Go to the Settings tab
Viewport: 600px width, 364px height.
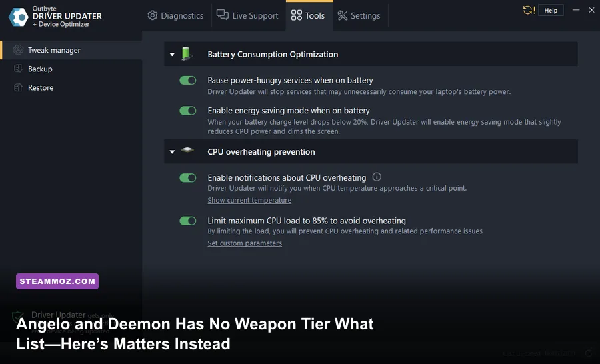point(360,15)
